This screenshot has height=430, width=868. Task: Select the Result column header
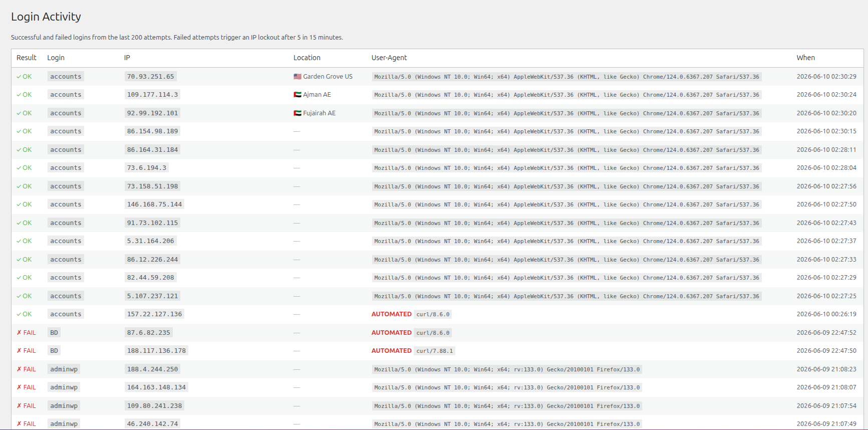pos(27,58)
